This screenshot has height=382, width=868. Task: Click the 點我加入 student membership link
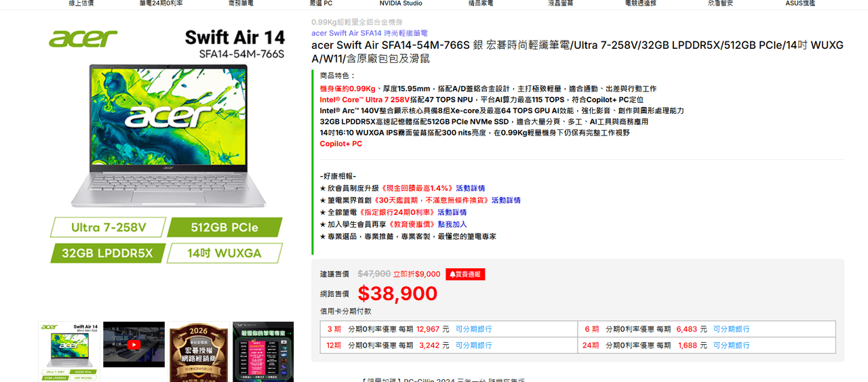click(452, 225)
